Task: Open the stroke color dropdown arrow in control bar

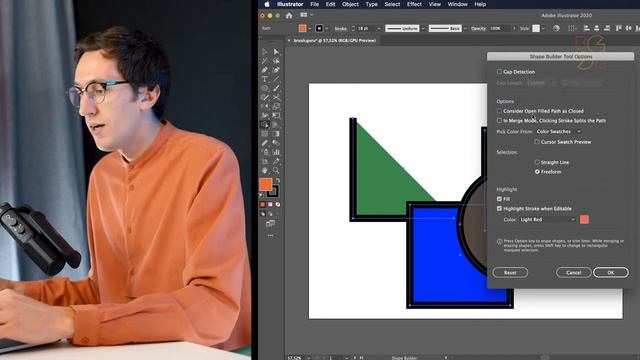Action: click(x=327, y=28)
